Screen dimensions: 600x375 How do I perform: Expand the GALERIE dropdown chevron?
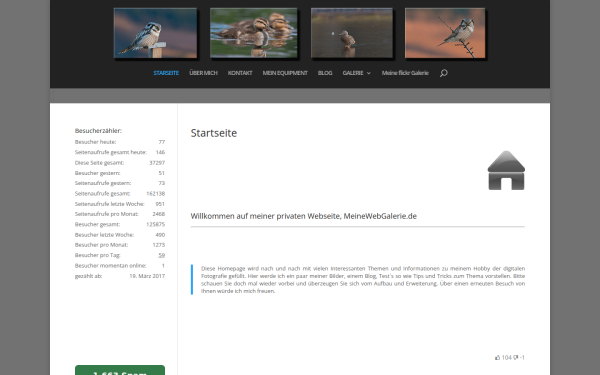368,73
